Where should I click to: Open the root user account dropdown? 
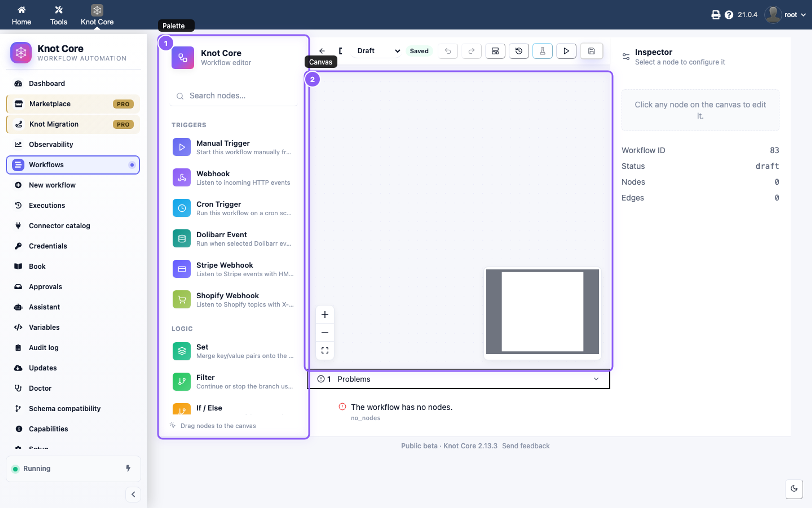(785, 15)
